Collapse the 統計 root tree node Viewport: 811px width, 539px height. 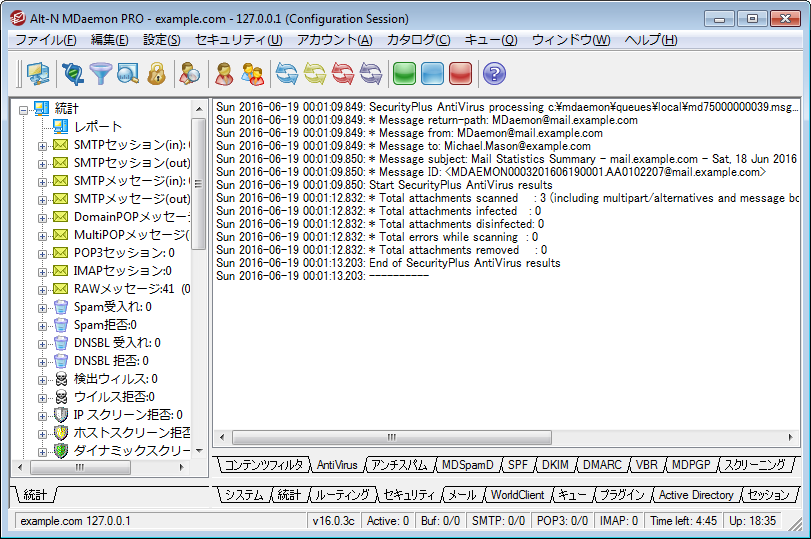point(23,110)
